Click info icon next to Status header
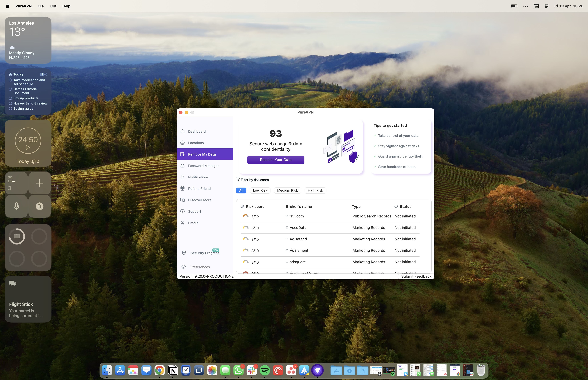 (396, 206)
